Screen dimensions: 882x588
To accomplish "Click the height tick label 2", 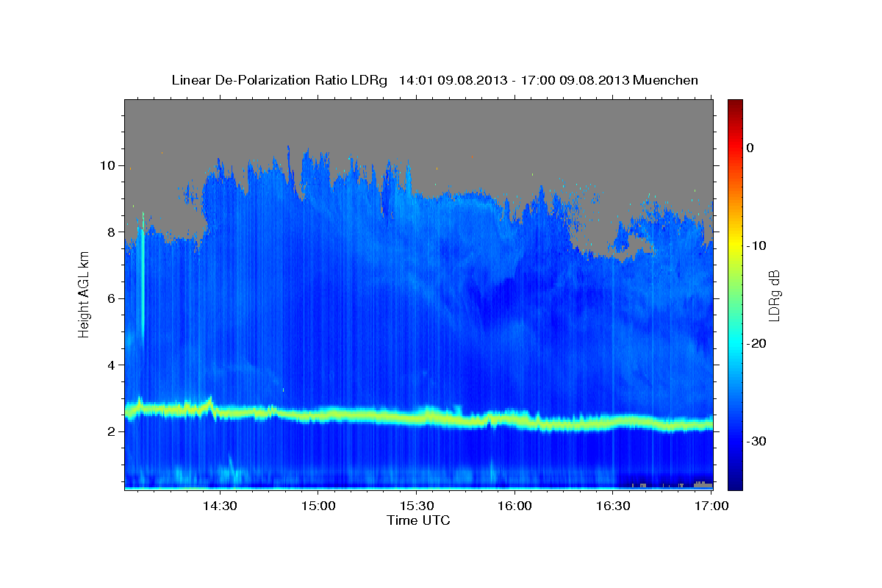I will 111,431.
